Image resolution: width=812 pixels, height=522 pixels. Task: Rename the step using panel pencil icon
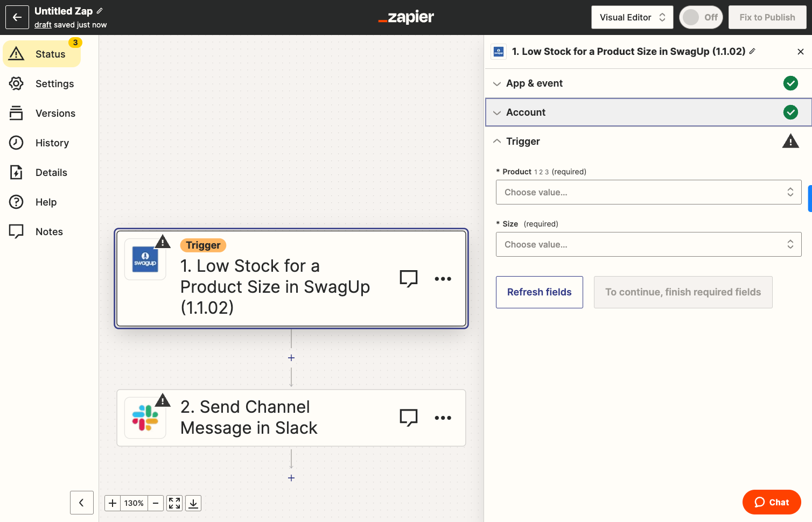point(752,51)
